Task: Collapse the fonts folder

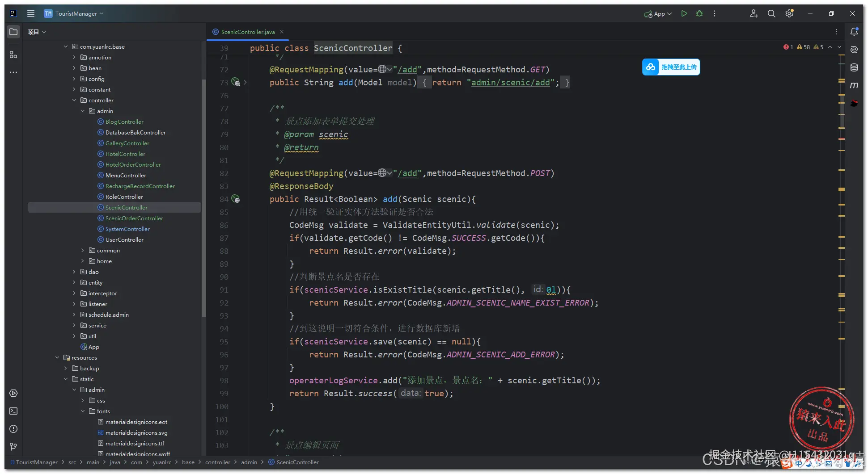Action: 83,411
